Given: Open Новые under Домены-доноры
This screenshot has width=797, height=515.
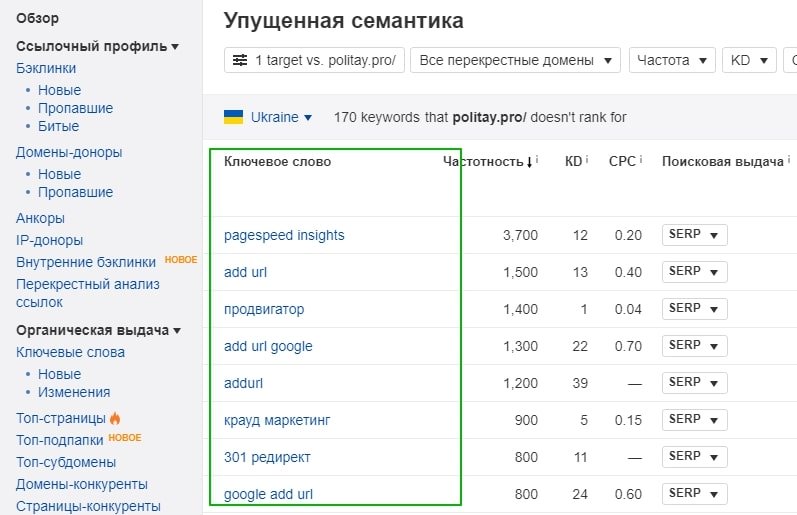Looking at the screenshot, I should (59, 174).
